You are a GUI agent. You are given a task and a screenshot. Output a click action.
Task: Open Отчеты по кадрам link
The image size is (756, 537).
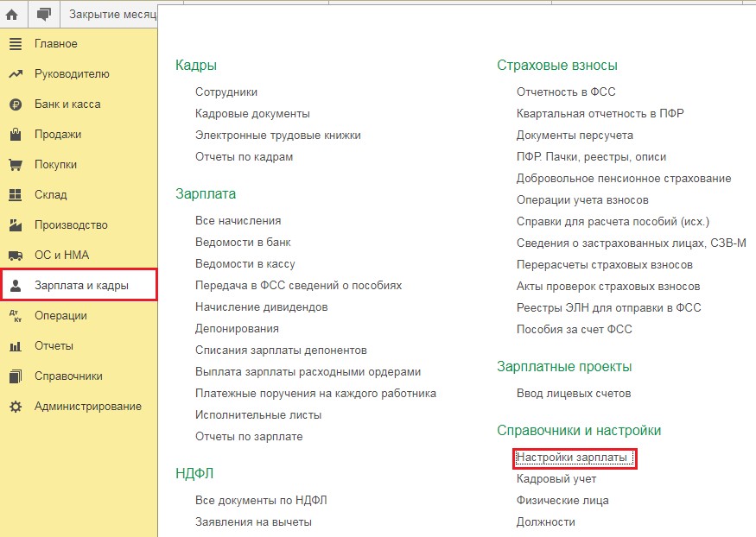pos(244,157)
